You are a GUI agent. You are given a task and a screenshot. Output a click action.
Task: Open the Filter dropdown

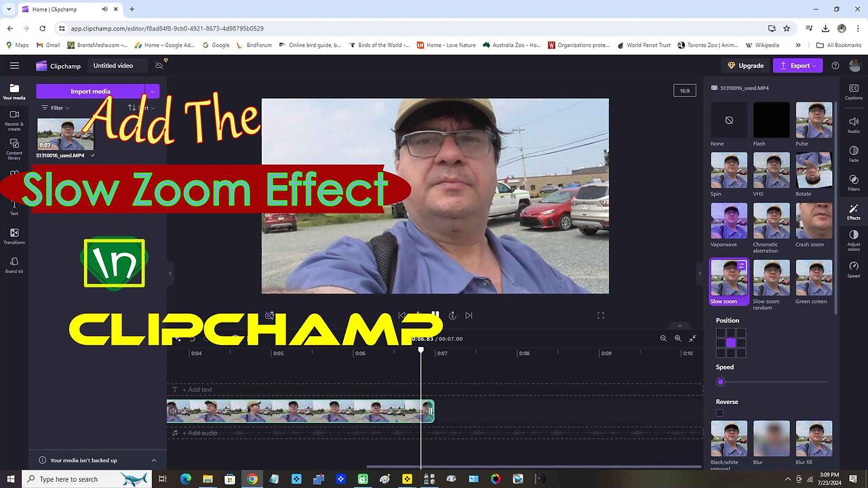coord(55,108)
